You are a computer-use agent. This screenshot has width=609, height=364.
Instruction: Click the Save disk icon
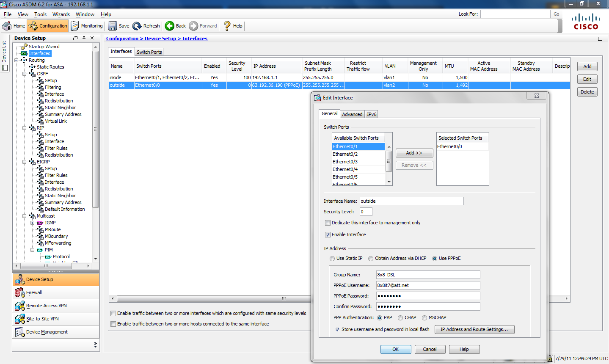pyautogui.click(x=113, y=26)
